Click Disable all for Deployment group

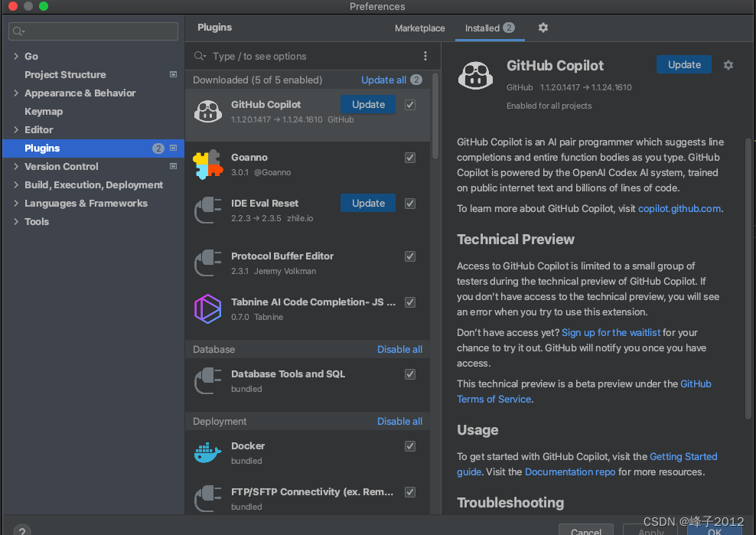pyautogui.click(x=399, y=421)
